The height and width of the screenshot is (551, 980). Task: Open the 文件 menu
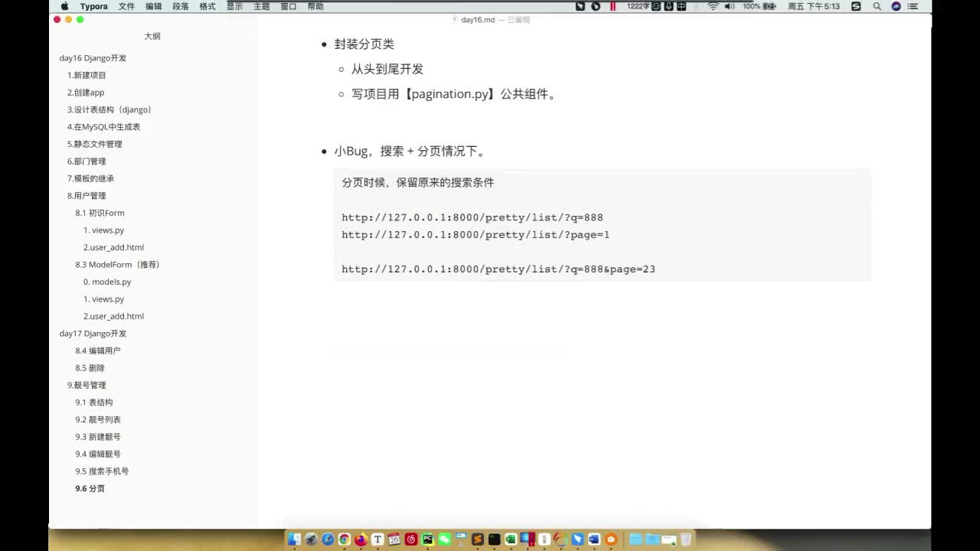(126, 6)
